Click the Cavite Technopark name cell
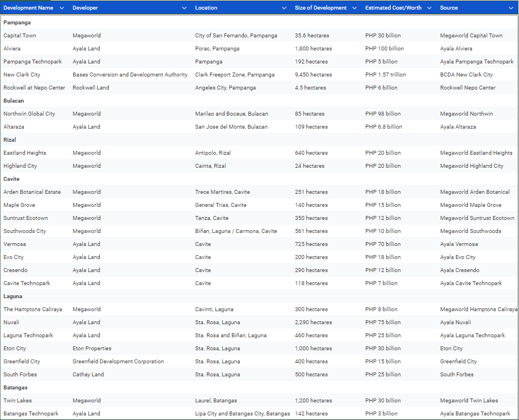 coord(27,283)
